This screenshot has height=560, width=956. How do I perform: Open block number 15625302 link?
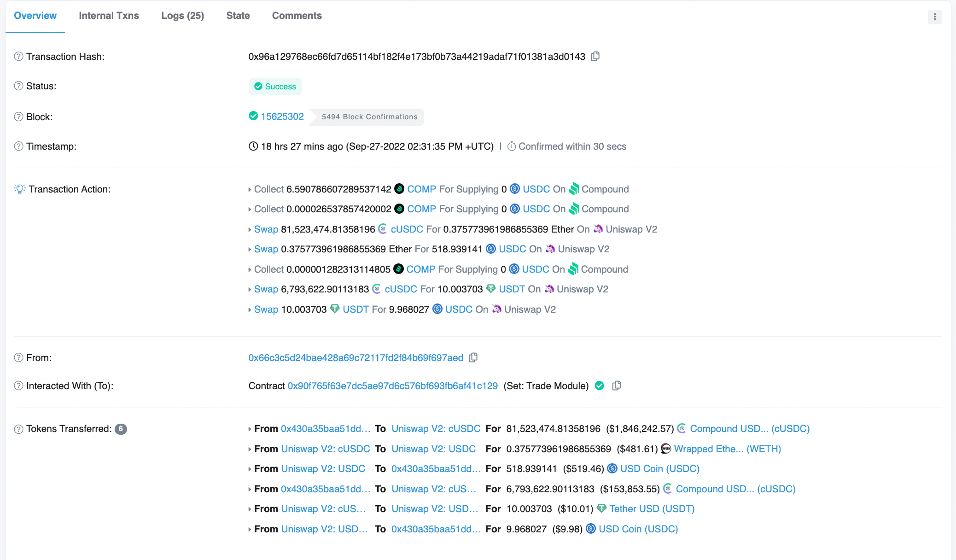(282, 116)
